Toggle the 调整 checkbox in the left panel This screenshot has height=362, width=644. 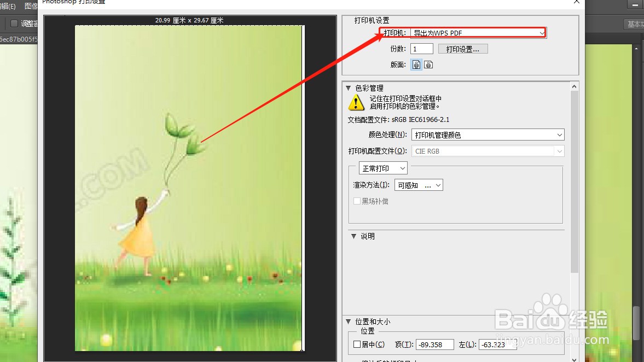coord(14,24)
